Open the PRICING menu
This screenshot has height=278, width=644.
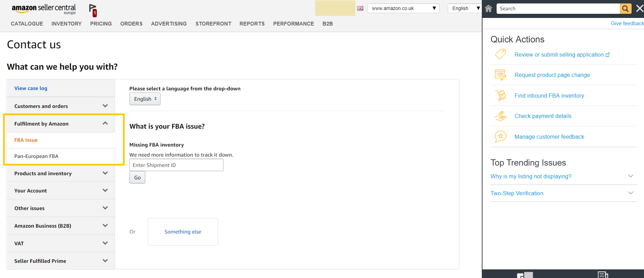(101, 23)
